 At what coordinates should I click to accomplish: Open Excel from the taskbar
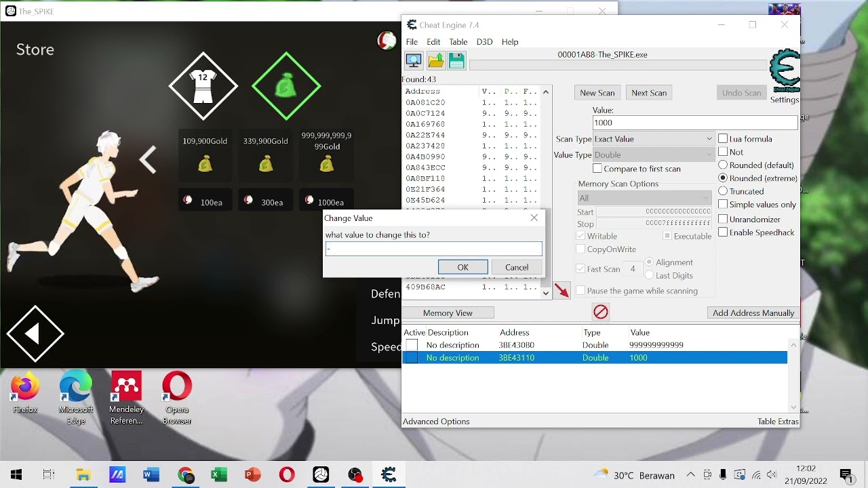click(x=219, y=474)
